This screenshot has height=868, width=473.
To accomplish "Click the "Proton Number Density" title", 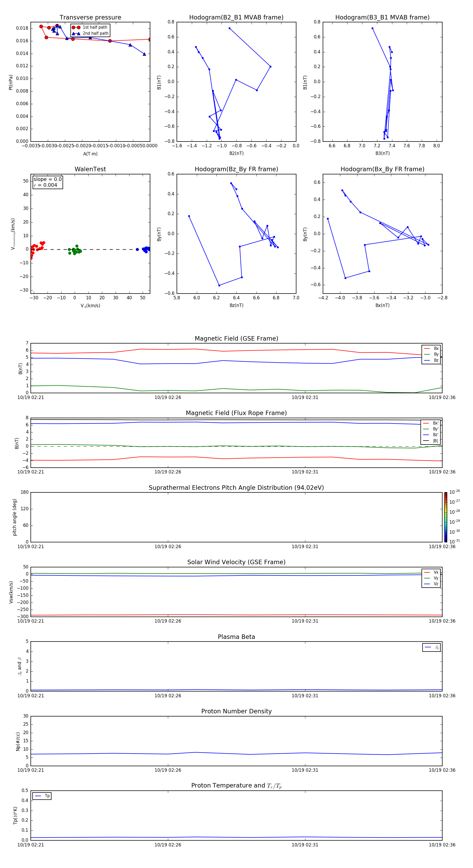I will click(236, 711).
